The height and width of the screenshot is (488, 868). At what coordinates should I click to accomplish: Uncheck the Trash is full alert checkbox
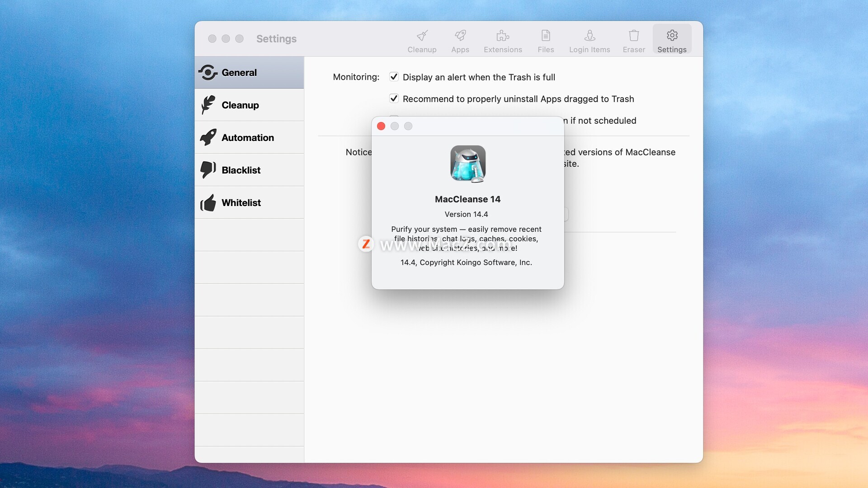pos(394,77)
